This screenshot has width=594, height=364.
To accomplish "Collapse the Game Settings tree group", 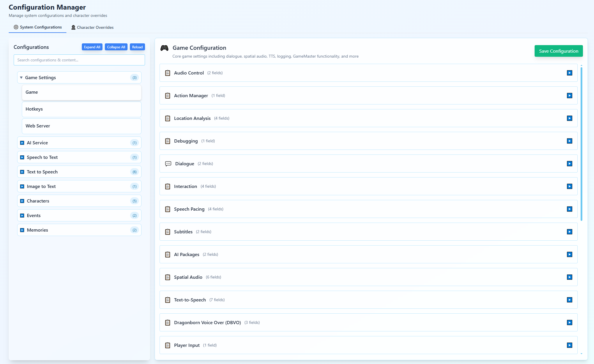I will coord(21,78).
